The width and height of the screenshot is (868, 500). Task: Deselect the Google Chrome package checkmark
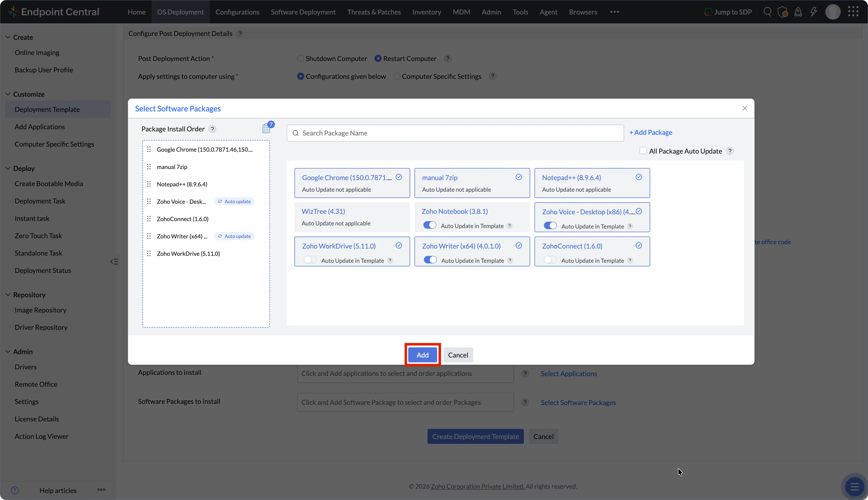click(399, 177)
